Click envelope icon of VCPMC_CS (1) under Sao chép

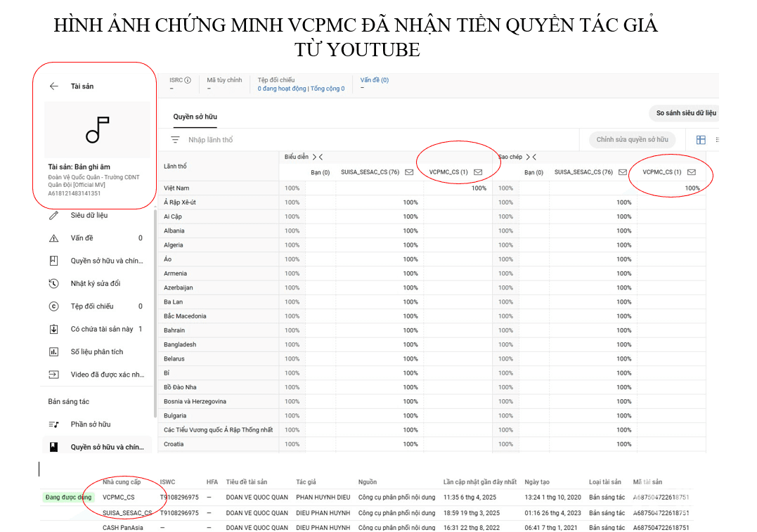[692, 172]
